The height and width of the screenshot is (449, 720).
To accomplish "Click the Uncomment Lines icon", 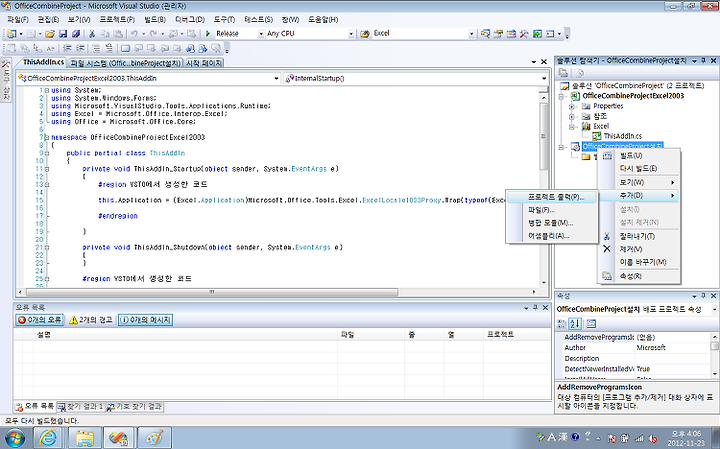I will (109, 48).
